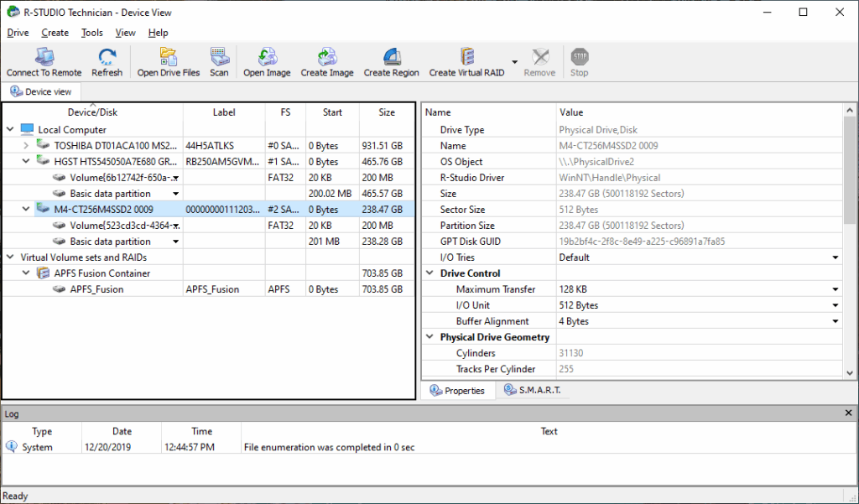Viewport: 859px width, 504px height.
Task: Click the FS column header
Action: (285, 112)
